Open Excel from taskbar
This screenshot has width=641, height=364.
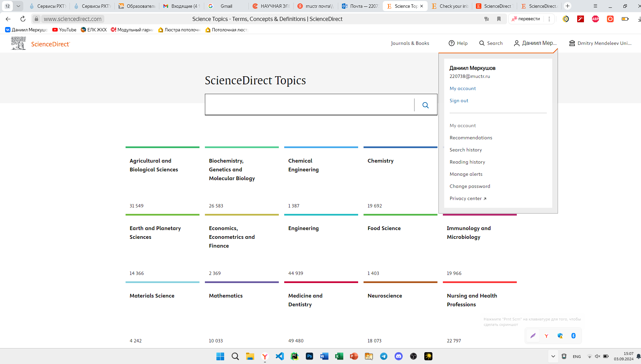pos(339,356)
